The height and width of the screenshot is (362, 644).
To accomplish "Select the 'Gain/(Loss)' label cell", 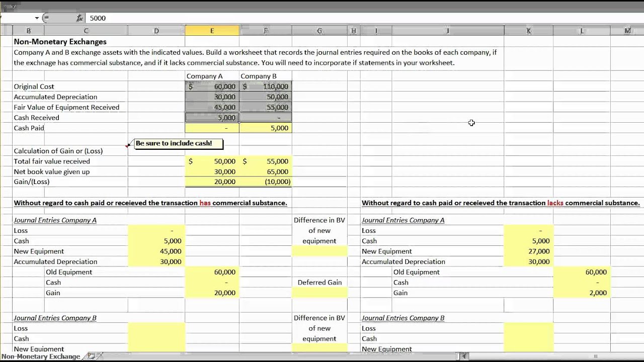I will coord(32,182).
